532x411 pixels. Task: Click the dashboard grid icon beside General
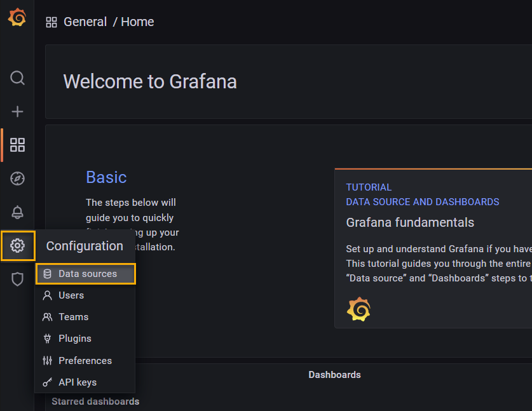pyautogui.click(x=51, y=22)
